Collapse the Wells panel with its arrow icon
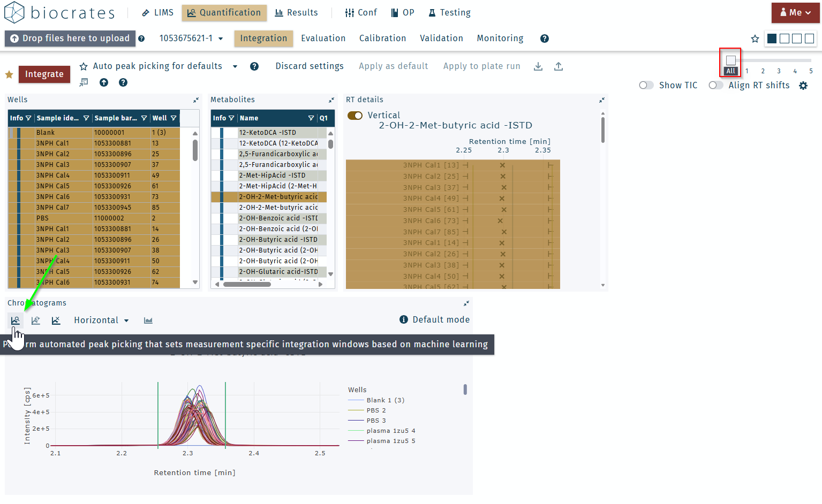 [196, 100]
